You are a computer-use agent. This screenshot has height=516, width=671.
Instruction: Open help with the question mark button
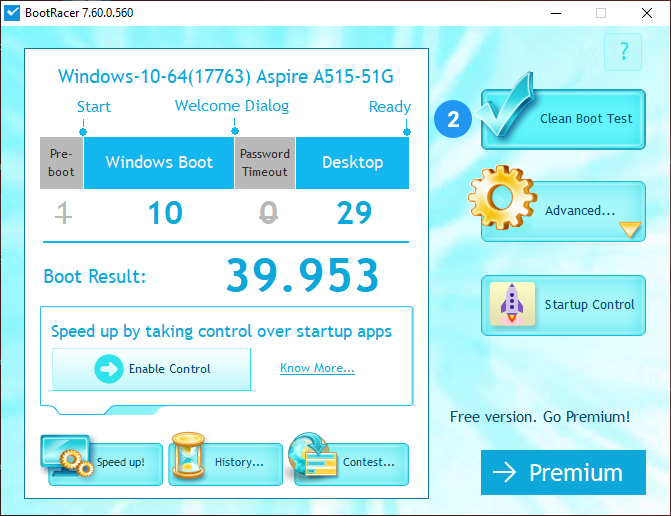[x=623, y=52]
